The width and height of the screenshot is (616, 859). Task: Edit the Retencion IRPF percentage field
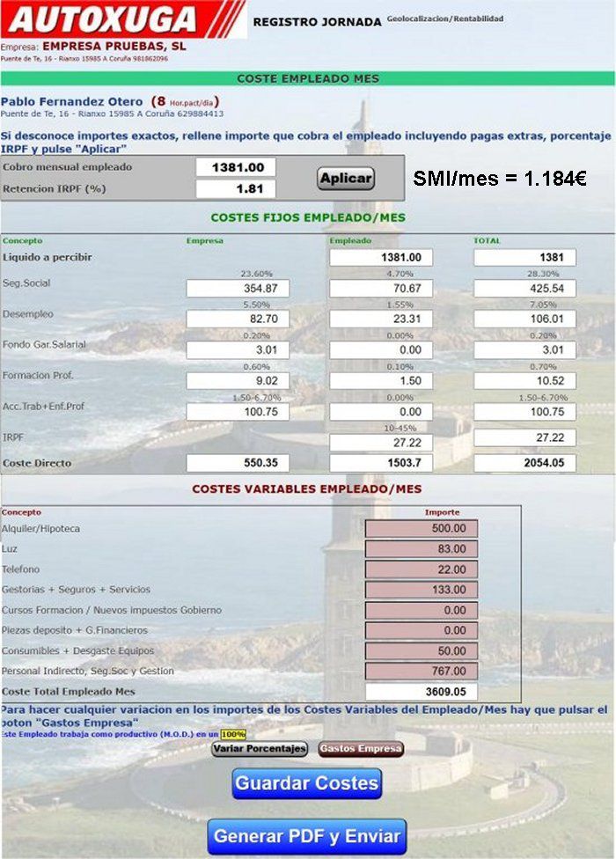coord(236,189)
